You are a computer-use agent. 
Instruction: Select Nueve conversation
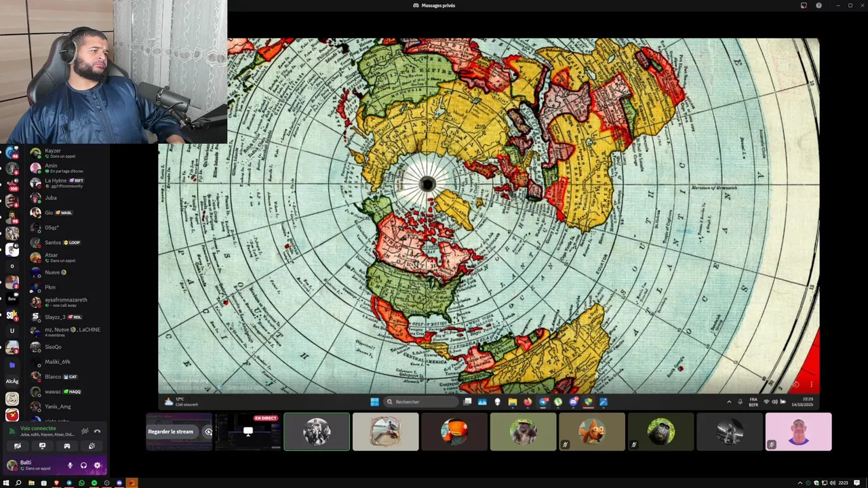tap(66, 272)
